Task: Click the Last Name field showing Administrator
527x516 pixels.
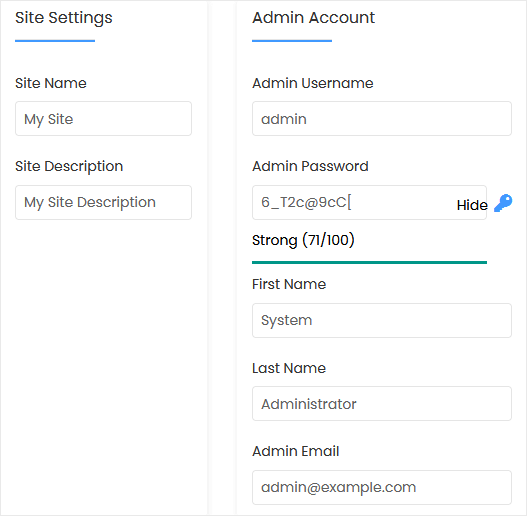Action: click(382, 403)
